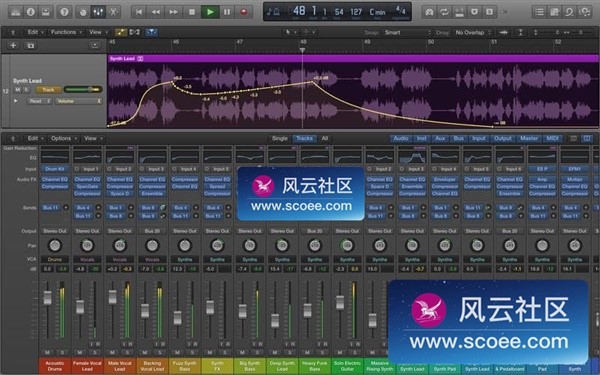Switch mixer to All view

[x=325, y=138]
